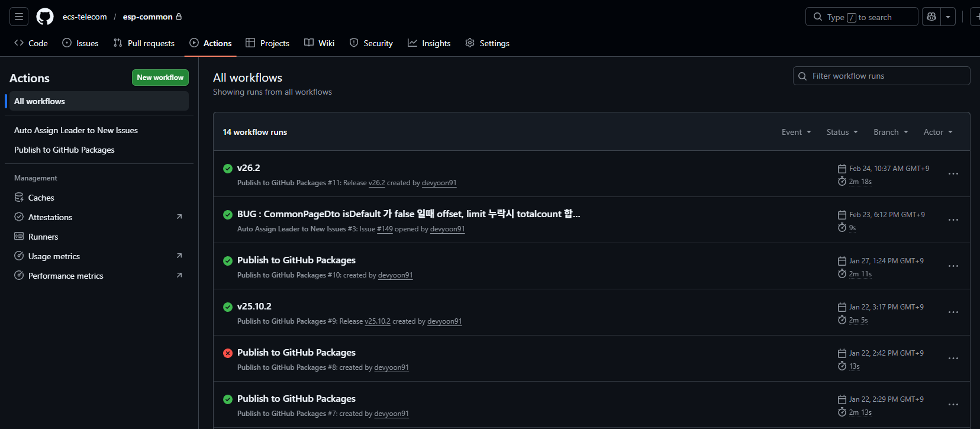Expand the Copilot dropdown arrow
This screenshot has height=429, width=980.
point(948,17)
